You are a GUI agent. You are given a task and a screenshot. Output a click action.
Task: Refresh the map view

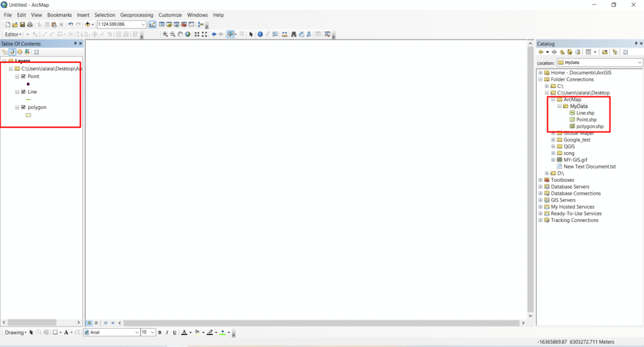pyautogui.click(x=106, y=323)
